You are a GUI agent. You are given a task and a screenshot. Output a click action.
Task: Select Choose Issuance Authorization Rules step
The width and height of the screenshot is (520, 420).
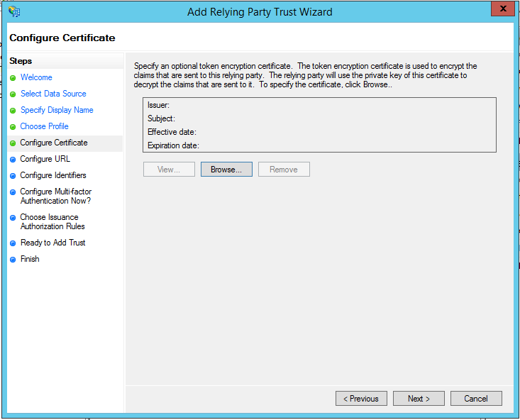52,221
